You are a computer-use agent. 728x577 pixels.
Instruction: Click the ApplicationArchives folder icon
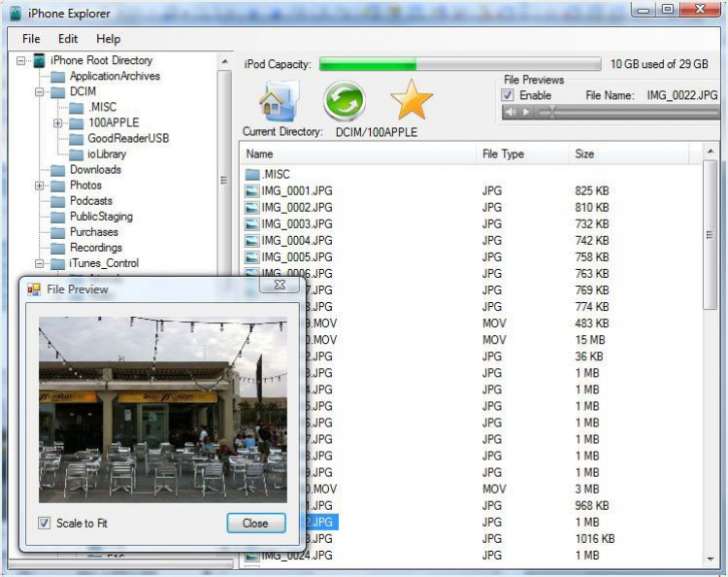(57, 76)
